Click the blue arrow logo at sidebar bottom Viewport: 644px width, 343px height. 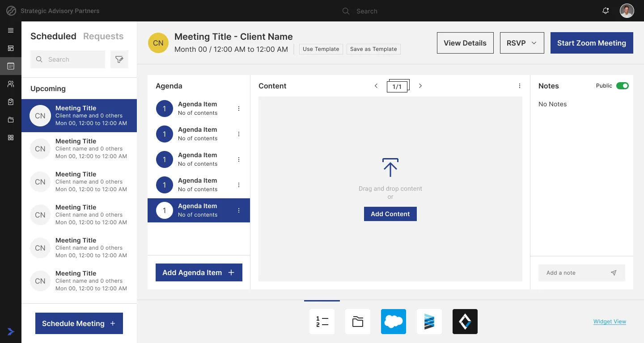[x=11, y=331]
